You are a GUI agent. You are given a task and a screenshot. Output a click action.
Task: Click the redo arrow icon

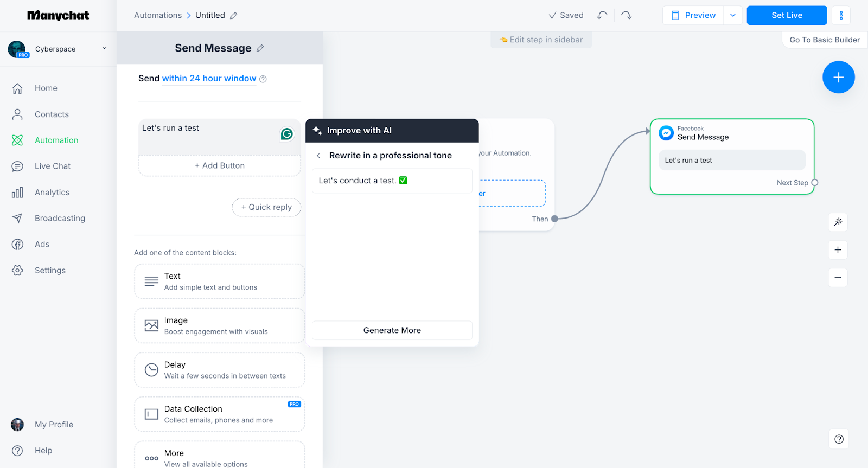coord(627,15)
